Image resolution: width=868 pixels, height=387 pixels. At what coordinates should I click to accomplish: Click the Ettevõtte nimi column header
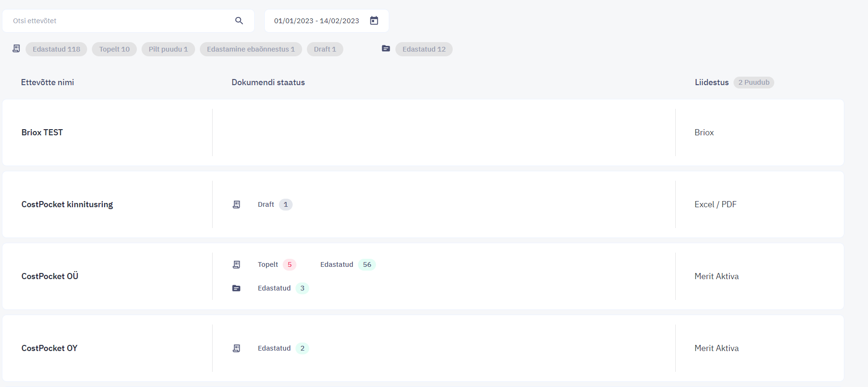point(47,82)
